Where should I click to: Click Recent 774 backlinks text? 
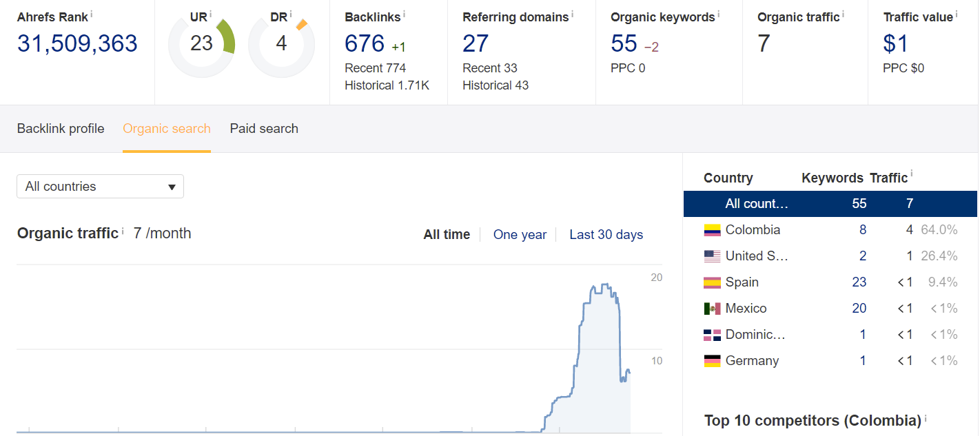(x=375, y=68)
